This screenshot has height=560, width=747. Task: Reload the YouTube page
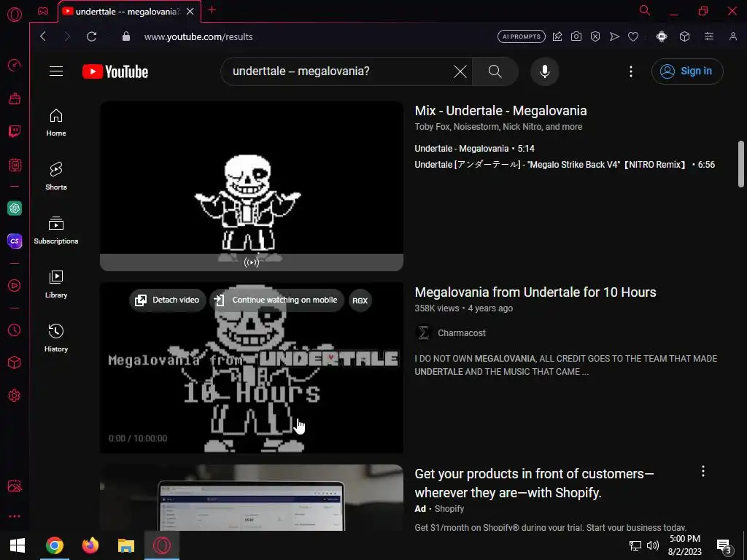[x=91, y=36]
